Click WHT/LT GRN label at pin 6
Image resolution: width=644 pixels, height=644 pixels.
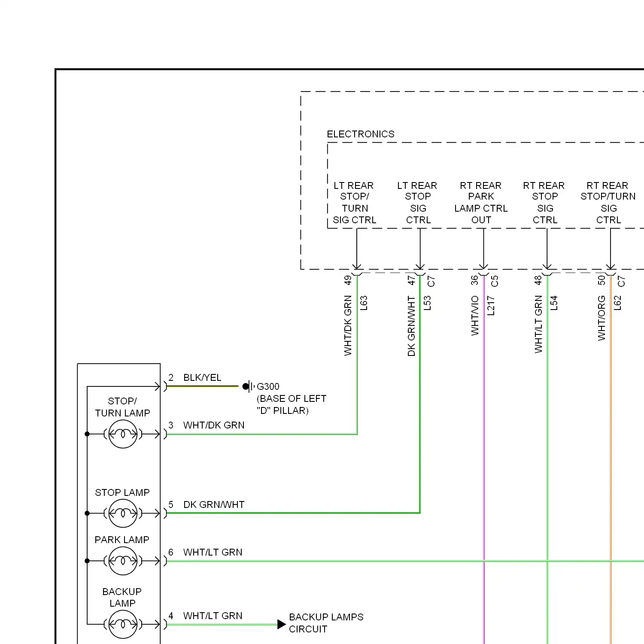[x=213, y=552]
